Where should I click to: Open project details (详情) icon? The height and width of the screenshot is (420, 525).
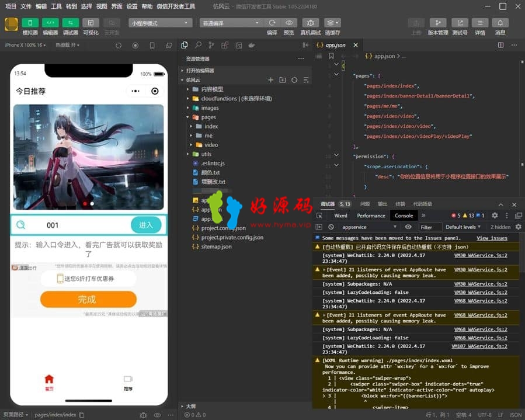pos(480,23)
